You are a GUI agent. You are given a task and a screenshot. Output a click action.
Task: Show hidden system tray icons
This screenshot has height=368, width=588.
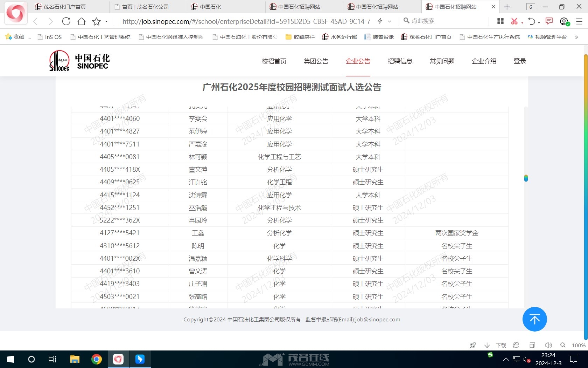(x=506, y=359)
